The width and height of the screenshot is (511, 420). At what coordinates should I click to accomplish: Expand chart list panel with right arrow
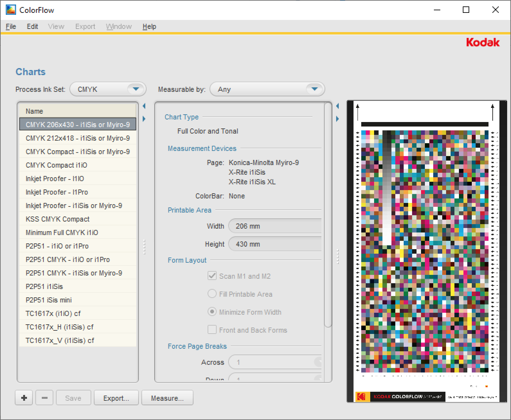click(144, 119)
